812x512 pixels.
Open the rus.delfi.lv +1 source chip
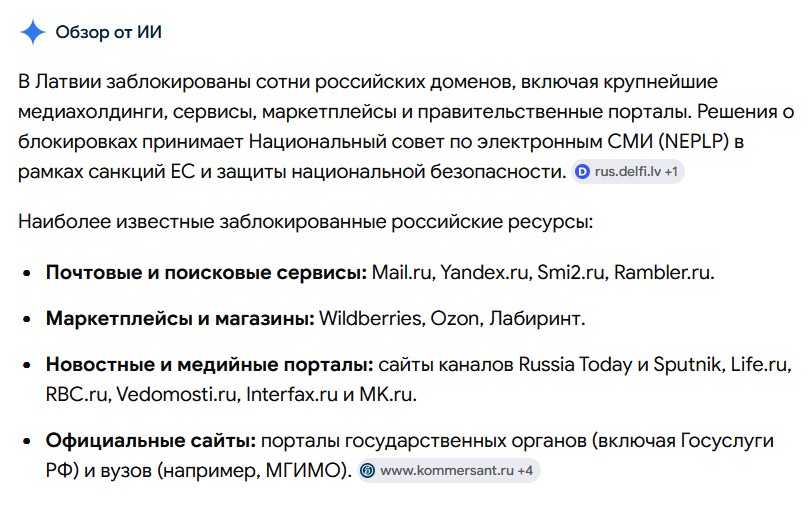point(628,172)
